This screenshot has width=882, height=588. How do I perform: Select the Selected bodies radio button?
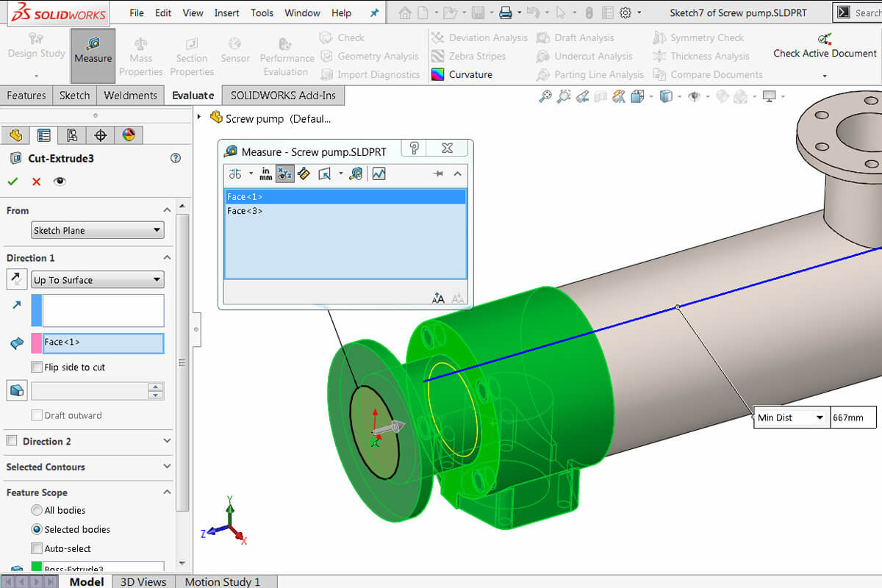tap(37, 529)
